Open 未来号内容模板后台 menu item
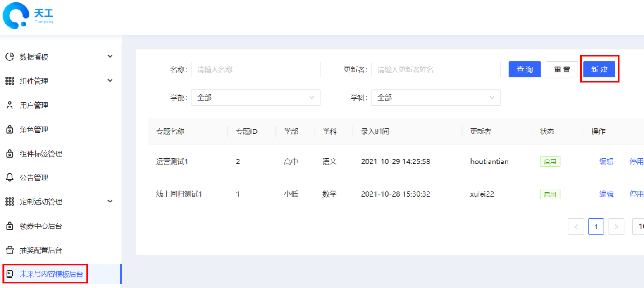Screen dimensions: 644x288 click(x=51, y=274)
